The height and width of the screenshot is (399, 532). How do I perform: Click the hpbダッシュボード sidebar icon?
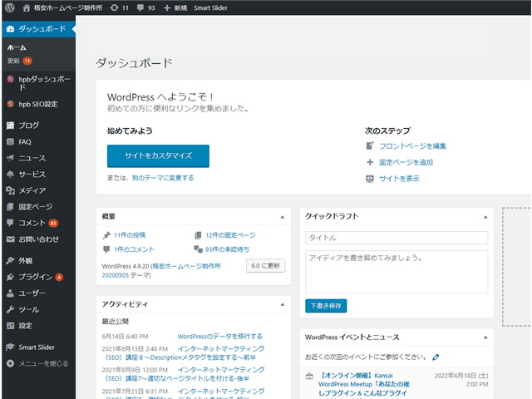click(10, 79)
